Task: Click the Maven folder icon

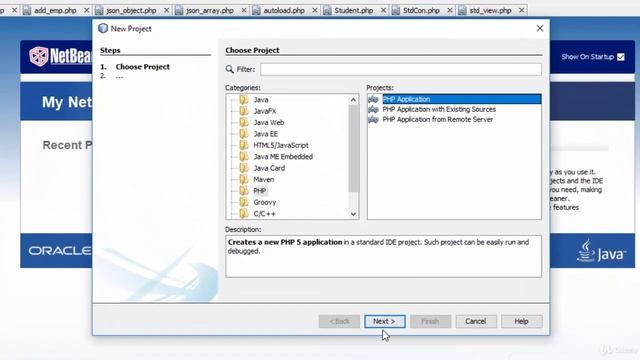Action: [244, 180]
